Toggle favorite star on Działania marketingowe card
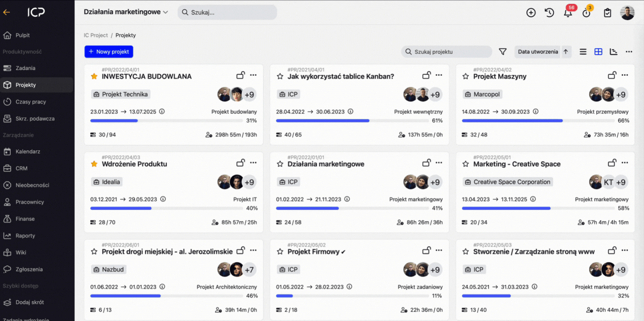644x321 pixels. click(x=280, y=164)
